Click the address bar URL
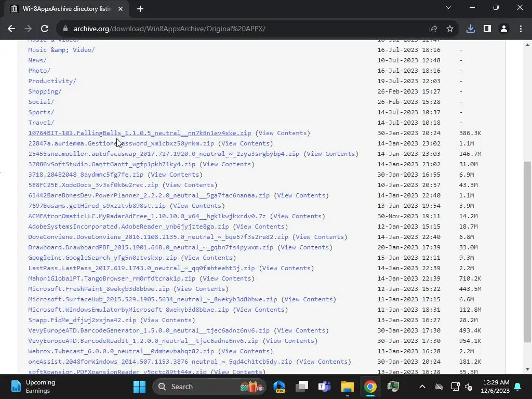The height and width of the screenshot is (399, 532). [x=169, y=29]
